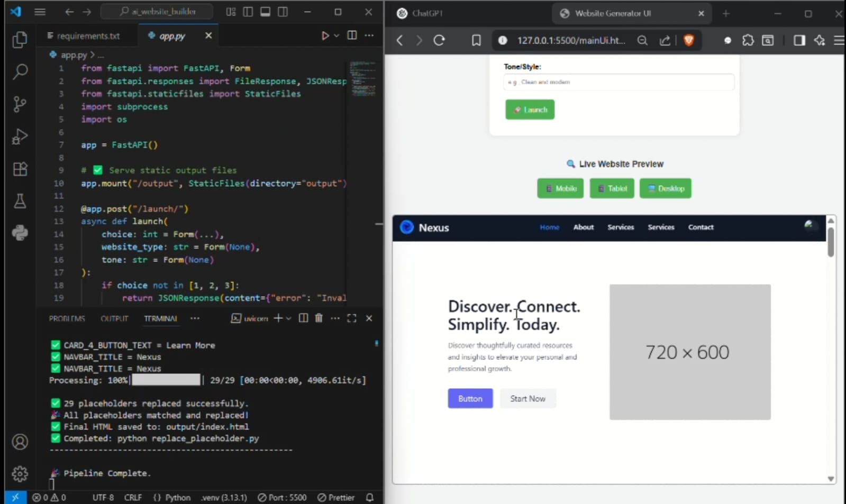Open the Search view in activity bar
Image resolution: width=846 pixels, height=504 pixels.
pos(20,71)
